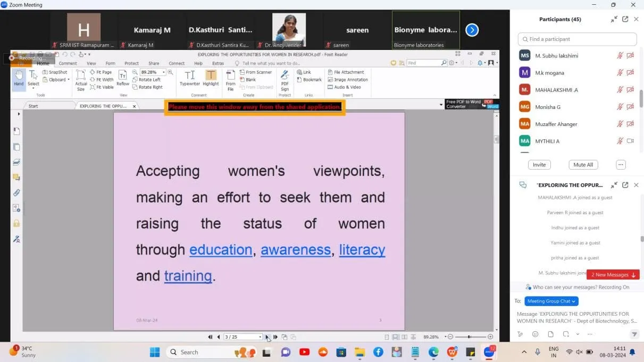Go to the next page
This screenshot has width=644, height=362.
(267, 337)
